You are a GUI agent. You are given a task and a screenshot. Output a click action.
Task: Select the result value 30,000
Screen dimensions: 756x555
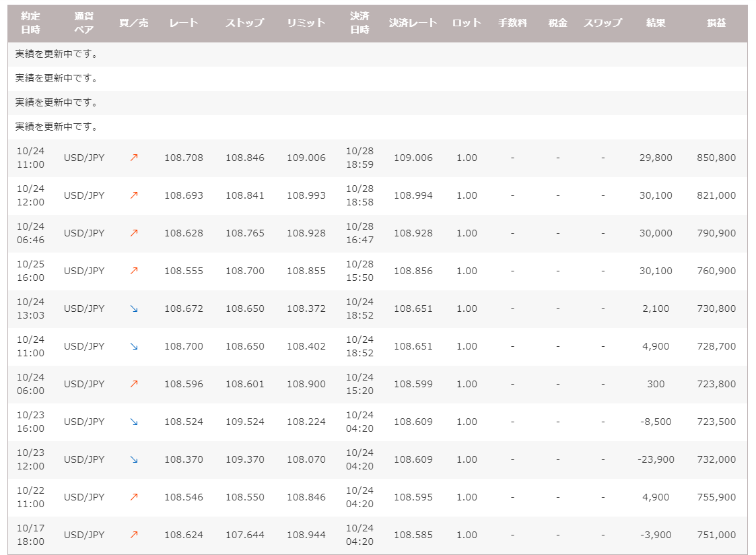pos(656,233)
